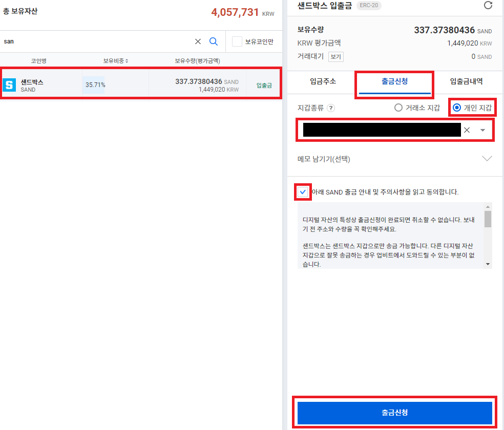Click the ERC-20 network badge
Image resolution: width=504 pixels, height=430 pixels.
[369, 6]
